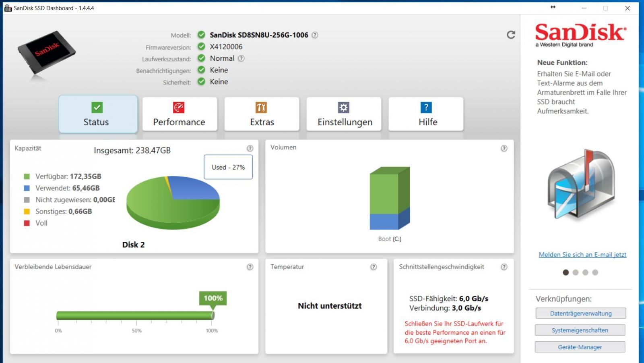Click the Neue Funktion: heading
644x363 pixels.
coord(562,62)
